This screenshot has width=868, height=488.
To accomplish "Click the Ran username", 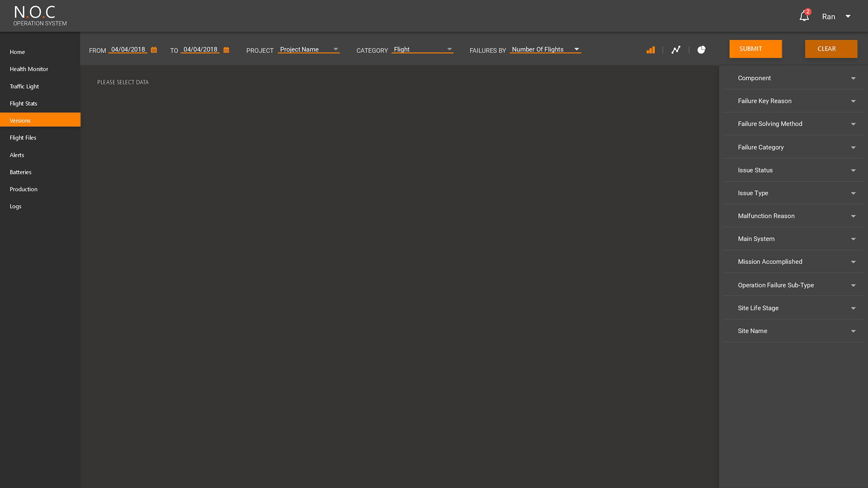I will tap(828, 17).
